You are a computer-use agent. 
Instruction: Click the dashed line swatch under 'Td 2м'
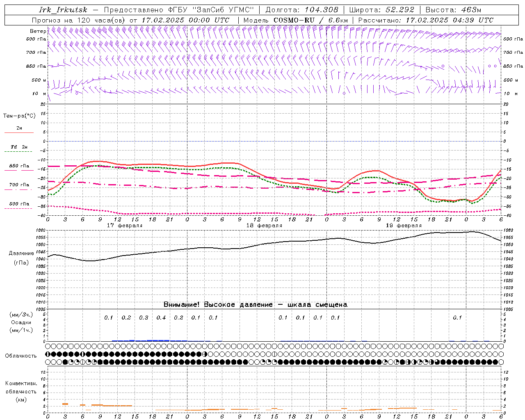click(x=19, y=152)
